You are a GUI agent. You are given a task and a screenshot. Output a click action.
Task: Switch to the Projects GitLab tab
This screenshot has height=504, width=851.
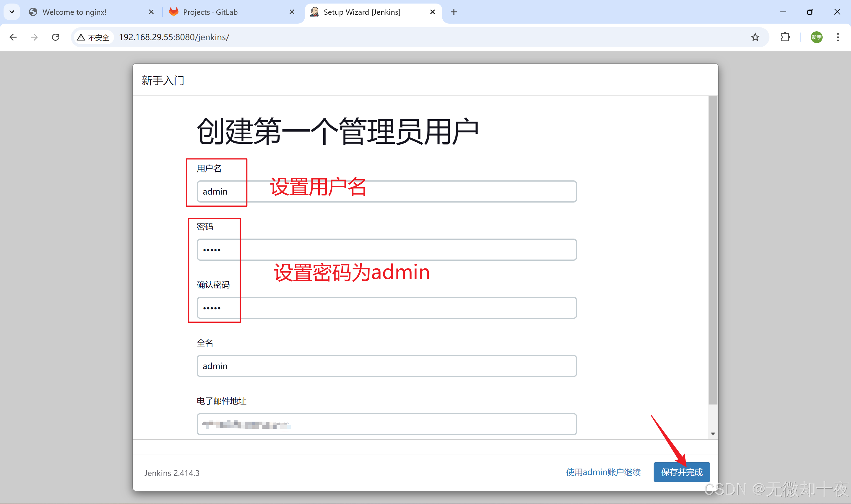click(210, 12)
